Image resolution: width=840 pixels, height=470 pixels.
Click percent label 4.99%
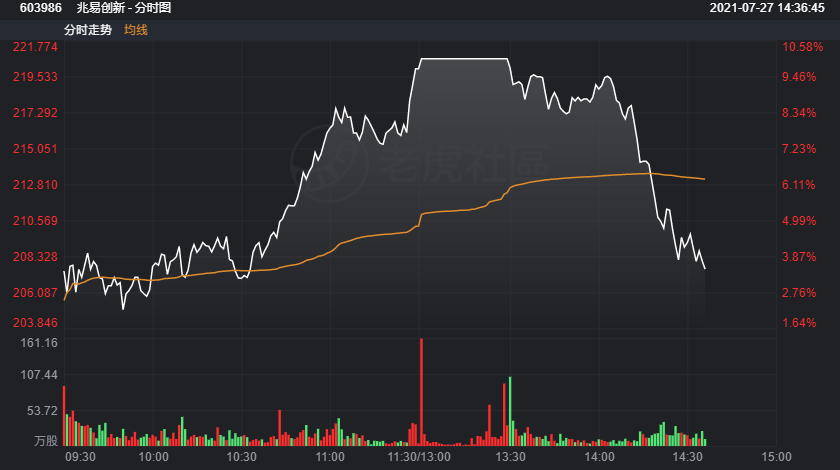[799, 221]
